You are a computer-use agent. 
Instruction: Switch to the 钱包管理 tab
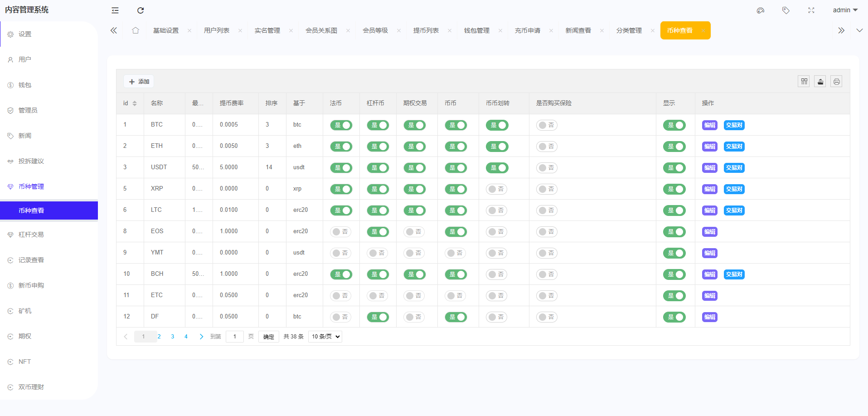(477, 30)
